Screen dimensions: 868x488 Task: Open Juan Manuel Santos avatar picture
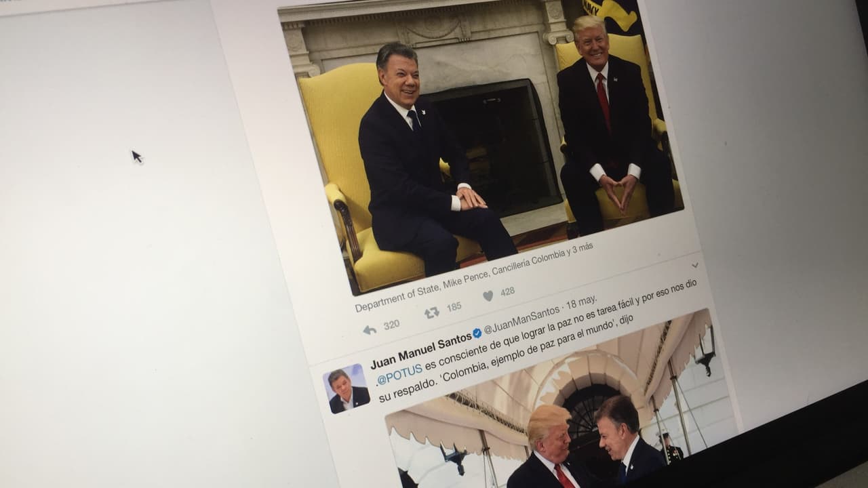point(347,388)
